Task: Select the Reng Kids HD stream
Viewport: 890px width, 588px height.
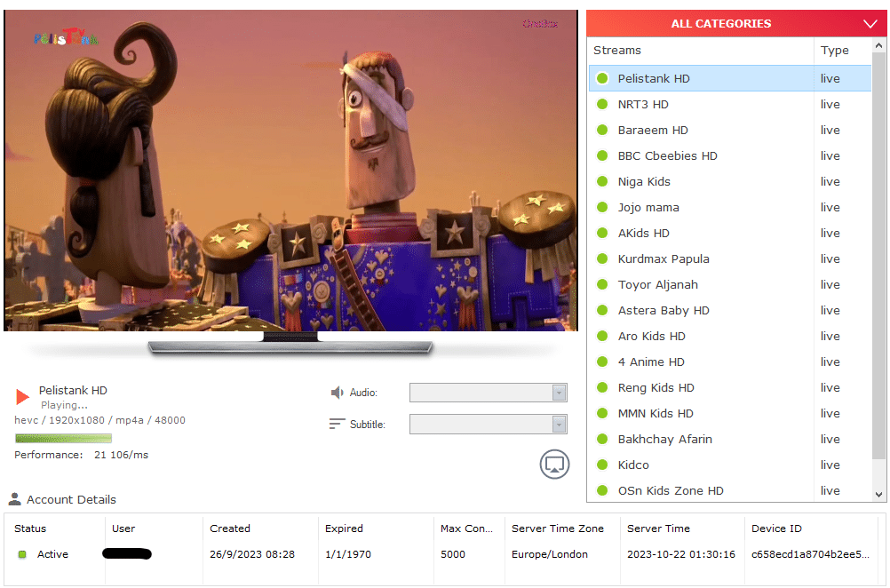Action: [x=730, y=387]
